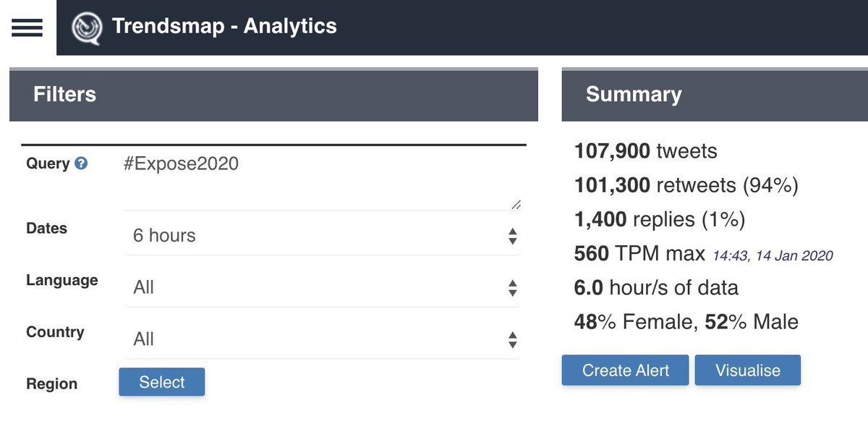Click the 1,400 replies (1%) line
The height and width of the screenshot is (429, 868).
(x=660, y=220)
